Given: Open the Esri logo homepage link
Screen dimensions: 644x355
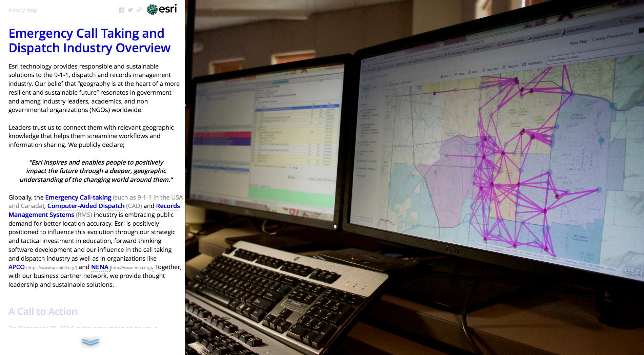Looking at the screenshot, I should (x=162, y=9).
